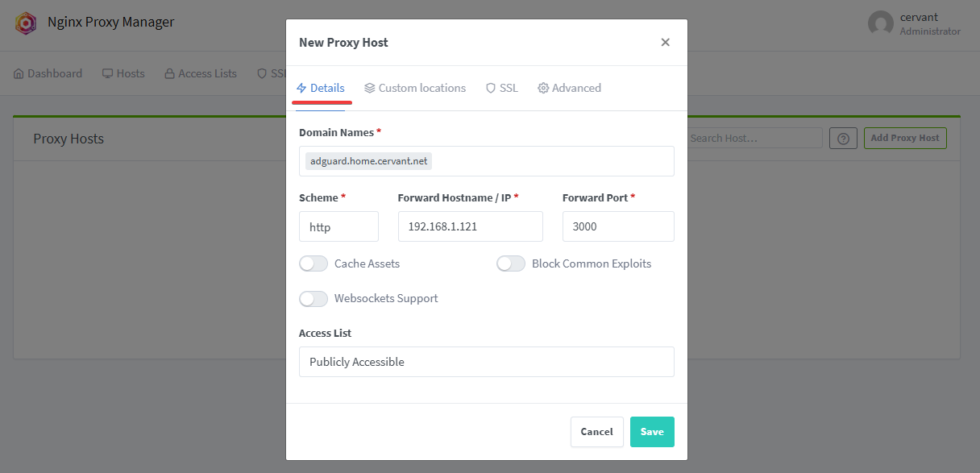Open the Access List dropdown
The height and width of the screenshot is (473, 980).
[x=486, y=362]
